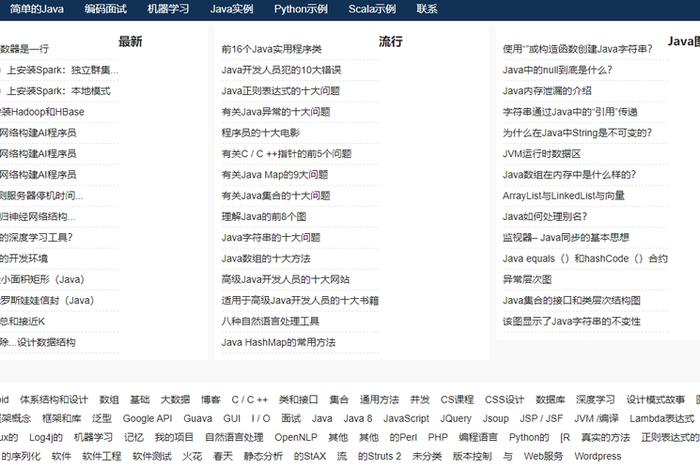This screenshot has width=700, height=470.
Task: Open Java字符串的十大问题
Action: [x=271, y=238]
